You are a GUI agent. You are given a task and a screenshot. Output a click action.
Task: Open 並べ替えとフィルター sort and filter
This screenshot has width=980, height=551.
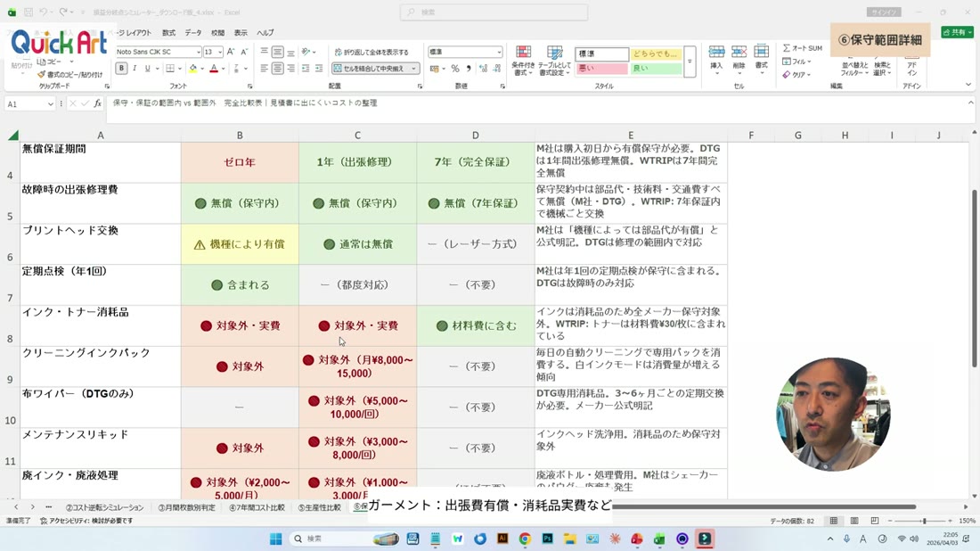click(x=854, y=69)
